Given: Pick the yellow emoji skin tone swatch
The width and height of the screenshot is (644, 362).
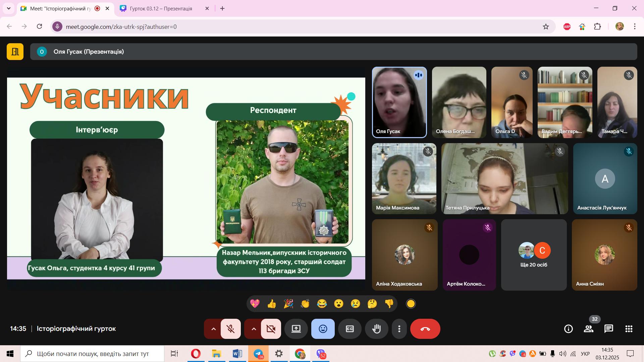Looking at the screenshot, I should pos(411,304).
